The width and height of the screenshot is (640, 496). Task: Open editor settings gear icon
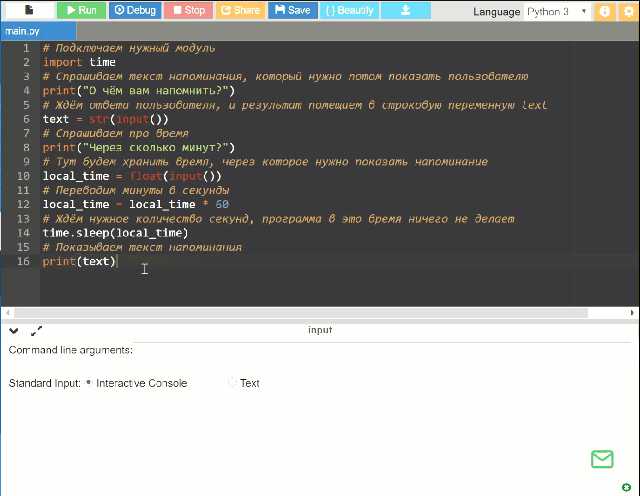628,12
